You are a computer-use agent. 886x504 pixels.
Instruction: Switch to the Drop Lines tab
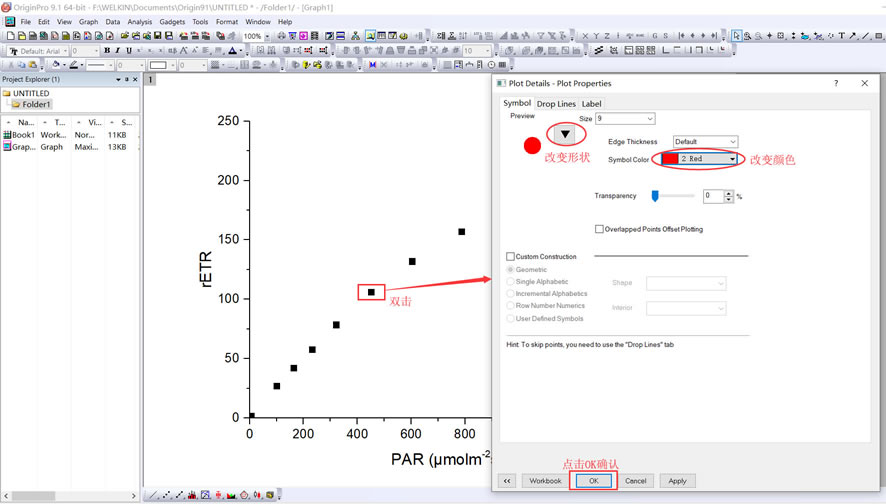[556, 103]
